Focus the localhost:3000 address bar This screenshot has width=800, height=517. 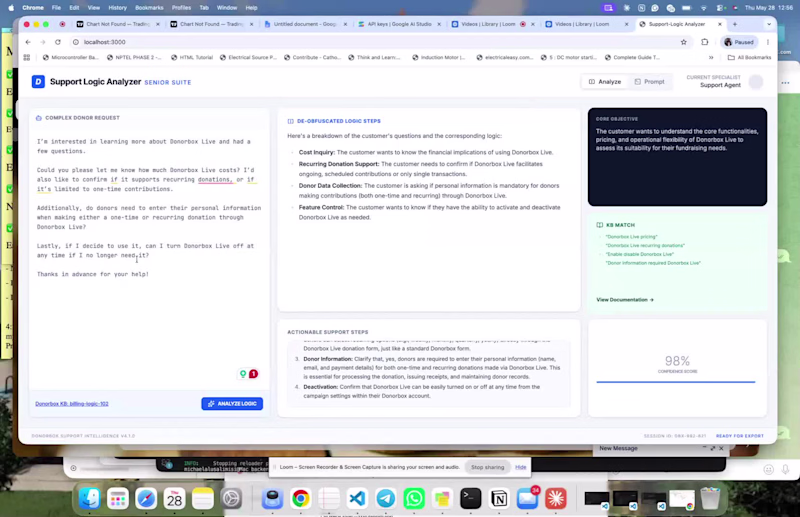click(378, 42)
